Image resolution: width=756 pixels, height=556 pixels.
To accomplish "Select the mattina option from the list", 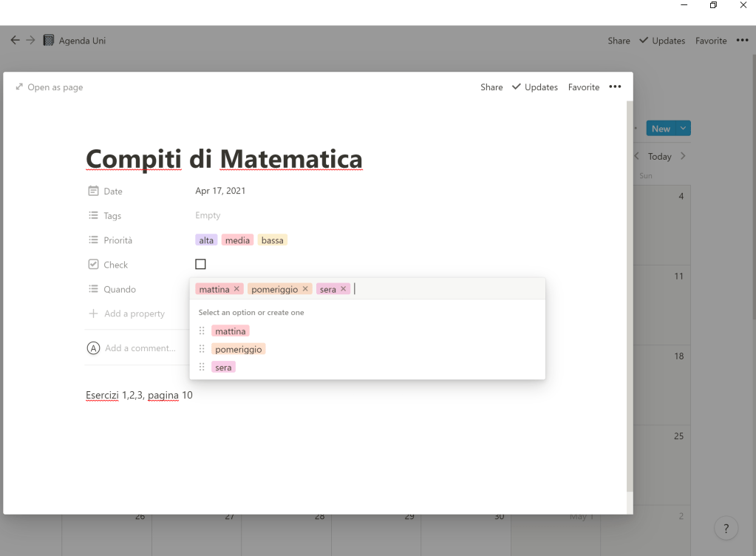I will pyautogui.click(x=230, y=331).
